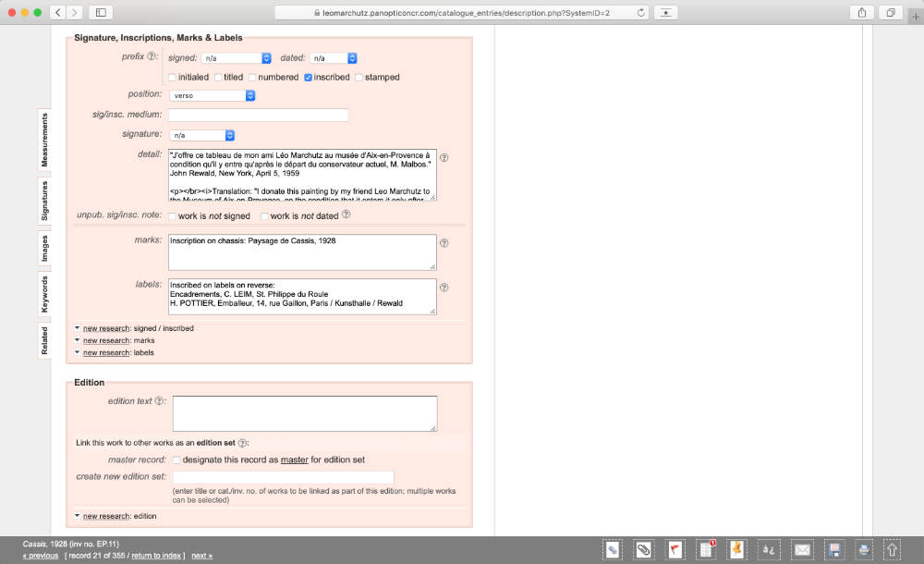Screen dimensions: 924x564
Task: Save record using floppy disk icon
Action: (x=834, y=550)
